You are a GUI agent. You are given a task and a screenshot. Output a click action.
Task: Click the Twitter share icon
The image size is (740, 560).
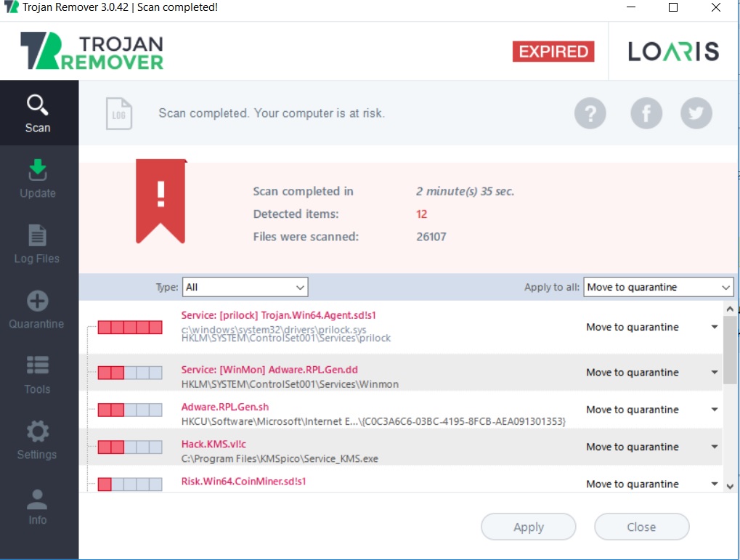pyautogui.click(x=696, y=113)
